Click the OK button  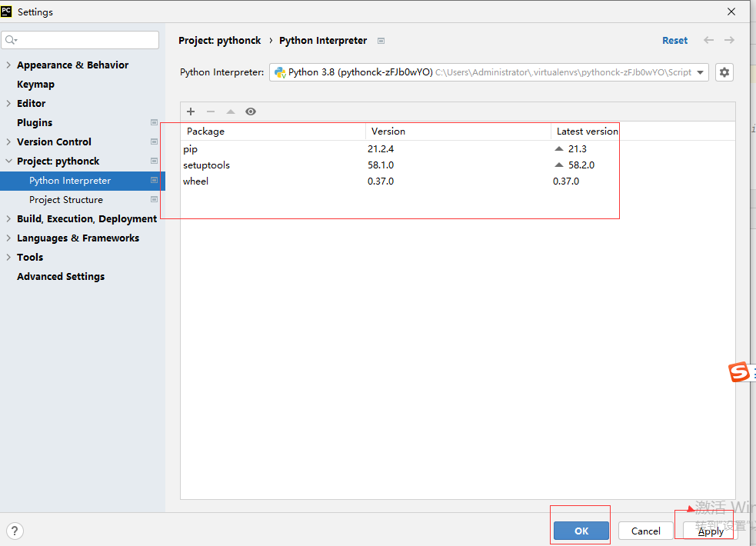coord(581,531)
